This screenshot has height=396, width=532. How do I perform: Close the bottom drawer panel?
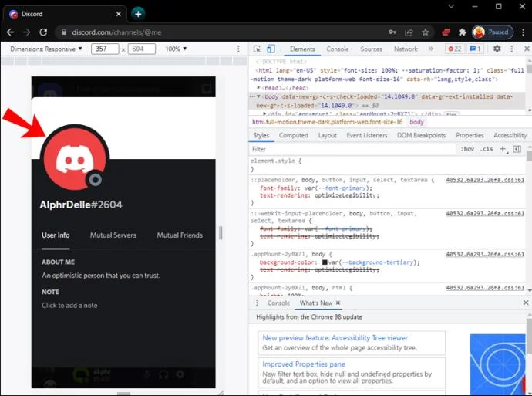pos(526,303)
